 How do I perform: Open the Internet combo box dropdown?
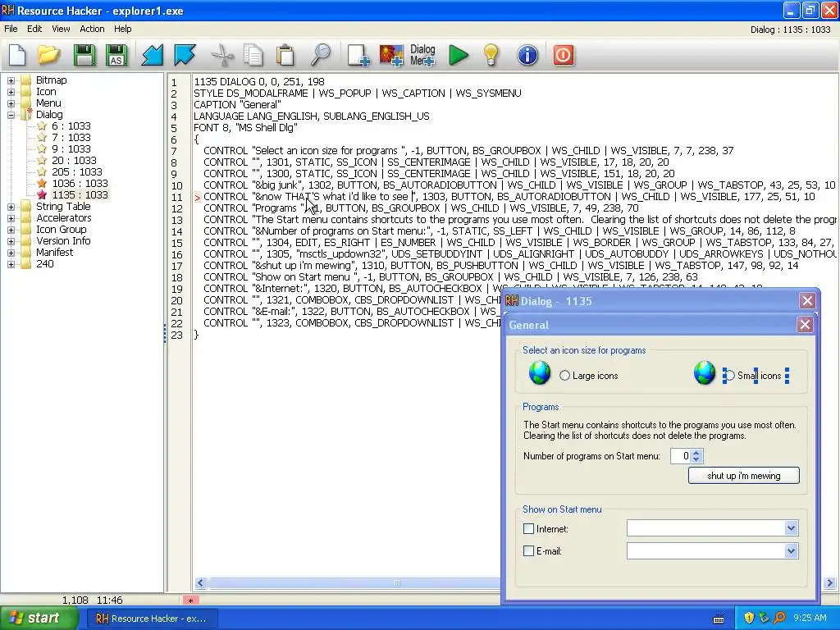pos(792,528)
